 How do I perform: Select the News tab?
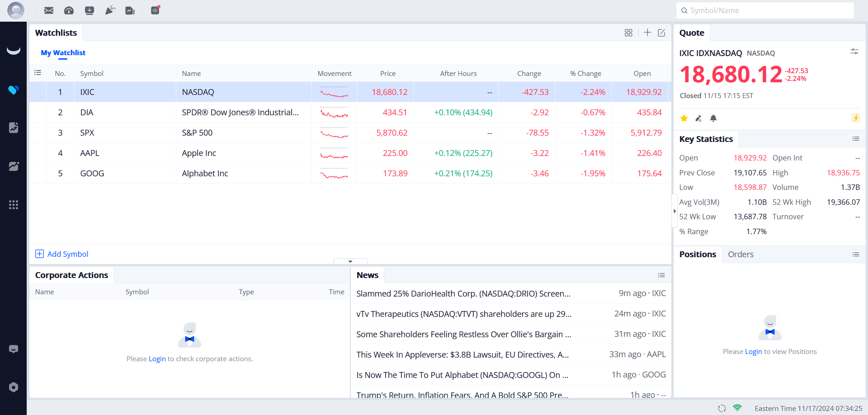(368, 275)
